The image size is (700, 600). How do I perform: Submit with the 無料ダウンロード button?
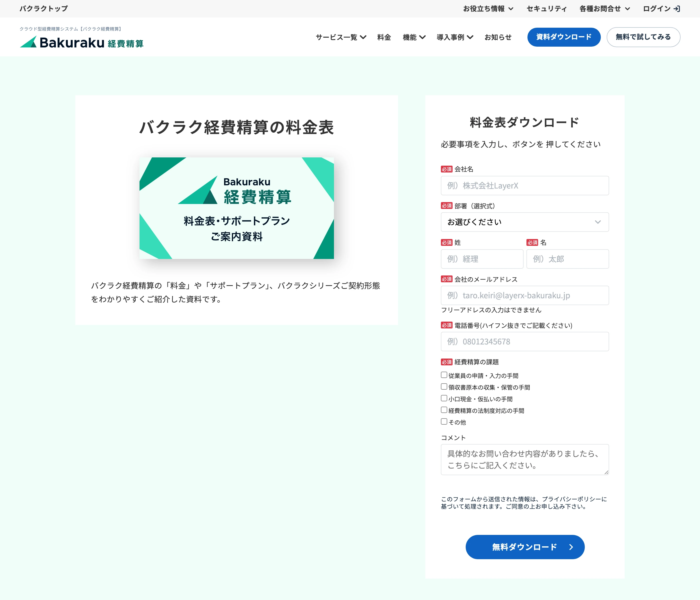[x=525, y=547]
